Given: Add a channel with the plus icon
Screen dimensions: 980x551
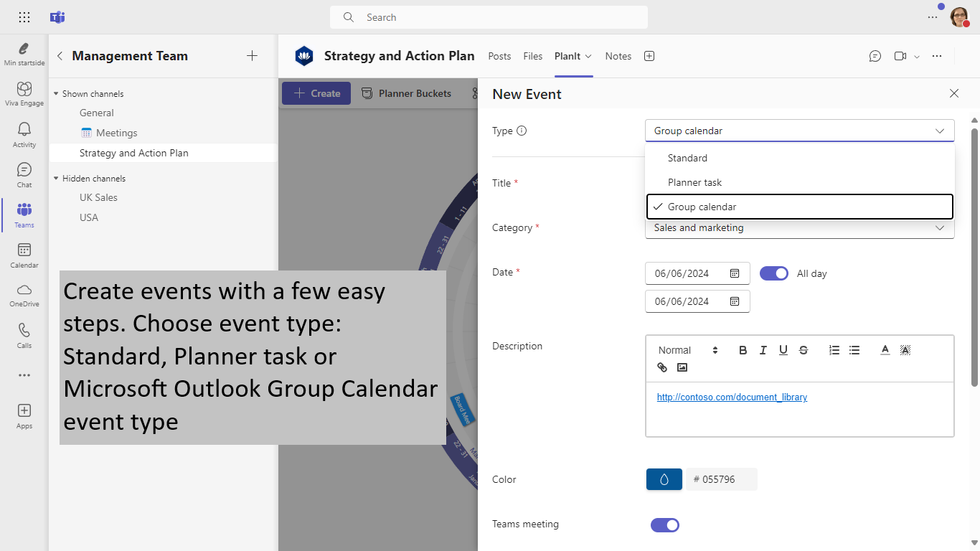Looking at the screenshot, I should pyautogui.click(x=252, y=56).
